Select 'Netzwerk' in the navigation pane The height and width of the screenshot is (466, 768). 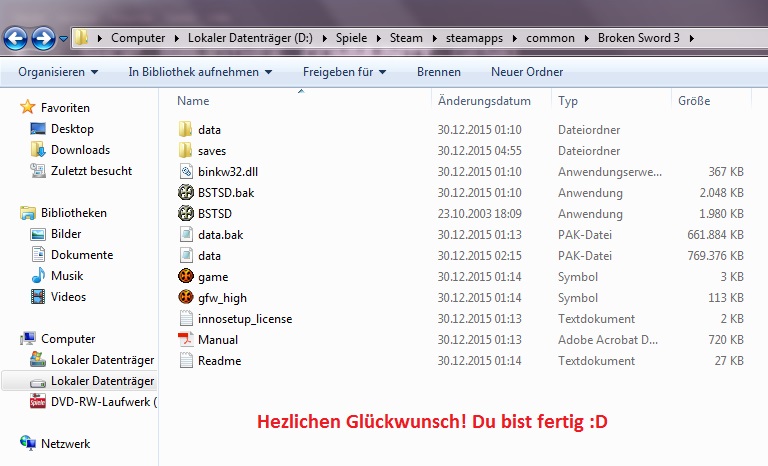point(65,444)
